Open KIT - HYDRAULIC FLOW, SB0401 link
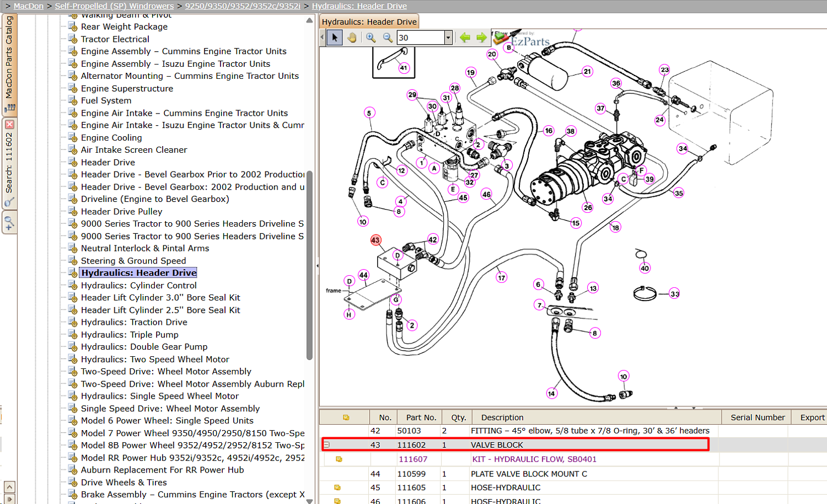 (534, 459)
